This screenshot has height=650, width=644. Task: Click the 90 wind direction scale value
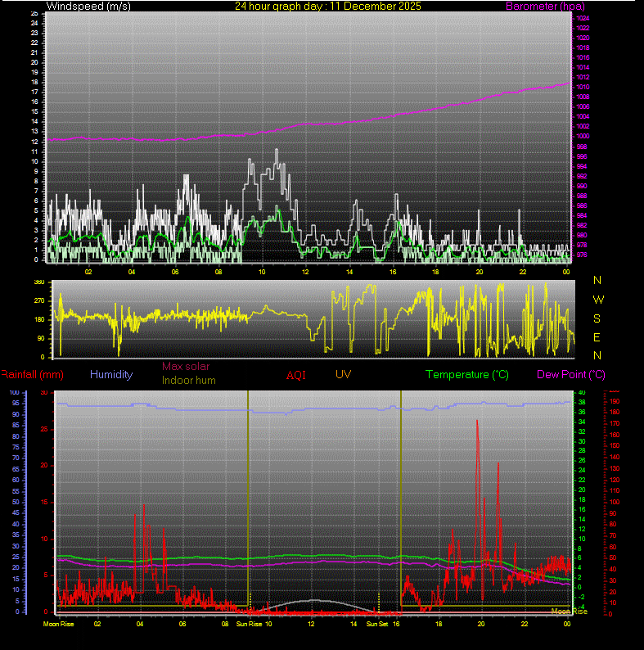(41, 339)
